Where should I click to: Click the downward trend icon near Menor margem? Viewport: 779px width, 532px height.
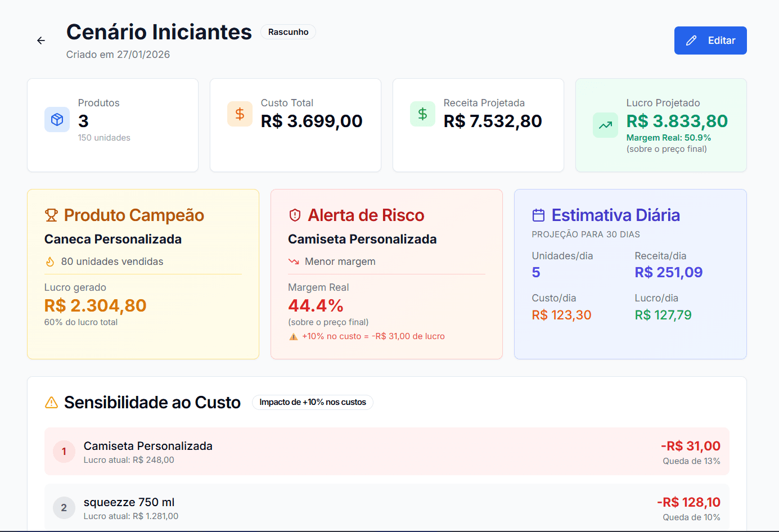[x=294, y=261]
